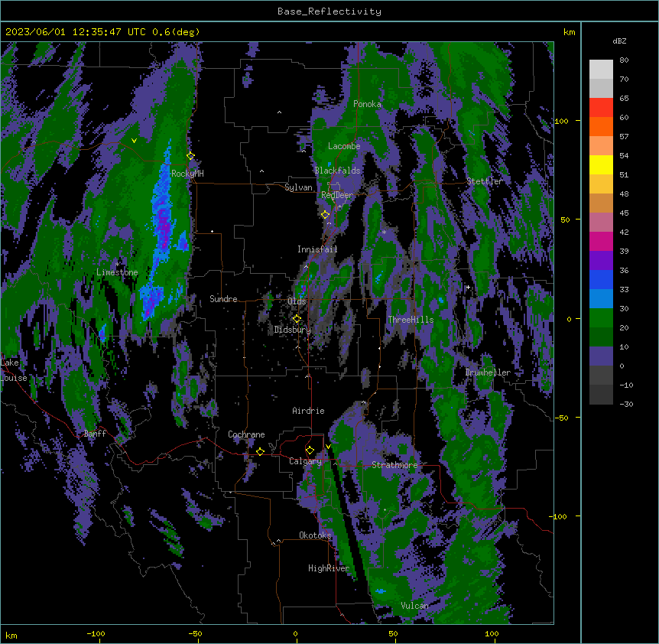Viewport: 659px width, 644px height.
Task: Select the orange 57-60 dBZ legend swatch
Action: [x=601, y=126]
